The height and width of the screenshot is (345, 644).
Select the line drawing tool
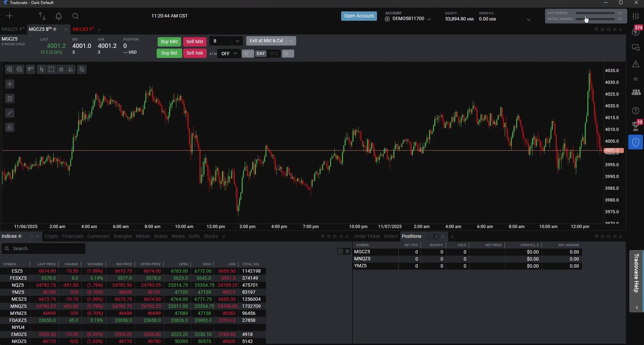[x=10, y=113]
